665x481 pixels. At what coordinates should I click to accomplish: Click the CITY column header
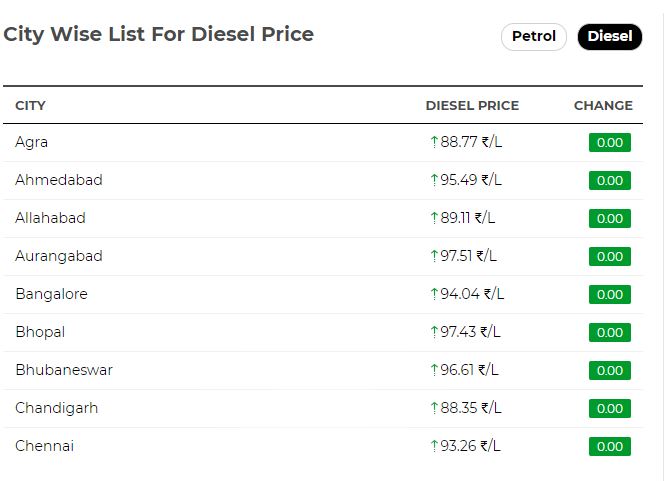(30, 105)
